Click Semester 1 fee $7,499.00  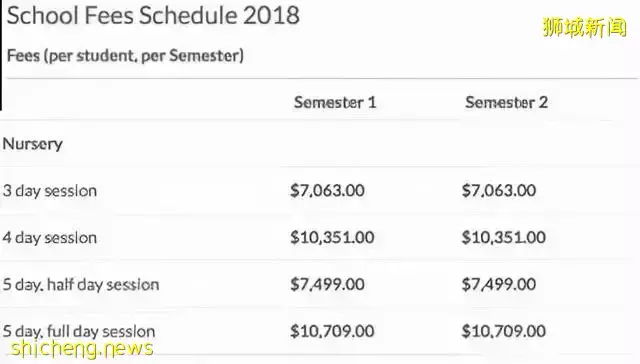[327, 284]
